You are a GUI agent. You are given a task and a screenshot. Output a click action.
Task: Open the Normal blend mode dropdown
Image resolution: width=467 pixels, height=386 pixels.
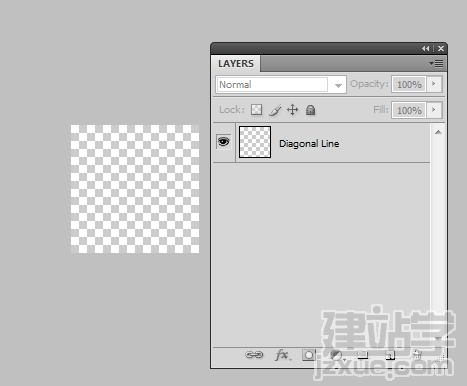281,85
